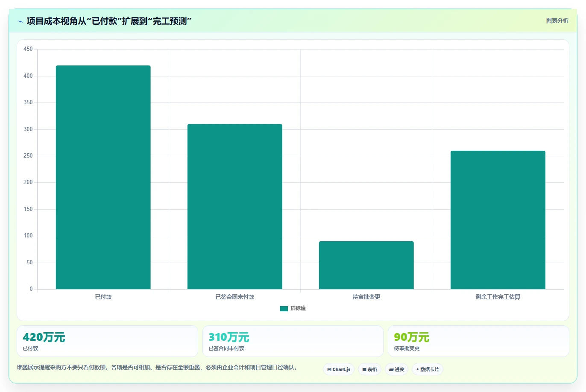
Task: Click the icon inside the Chart.js chip
Action: [x=329, y=370]
